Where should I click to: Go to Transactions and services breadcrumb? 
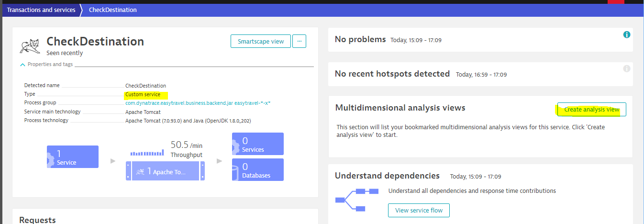[41, 10]
